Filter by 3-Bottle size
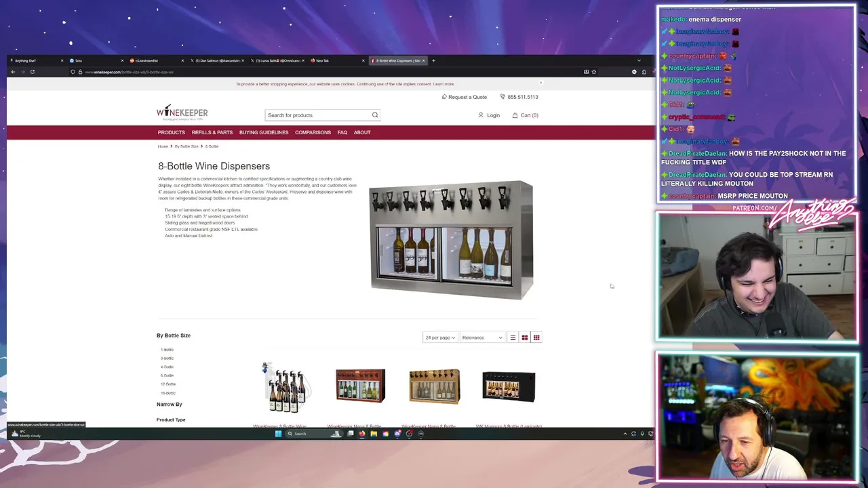This screenshot has width=868, height=488. 167,358
